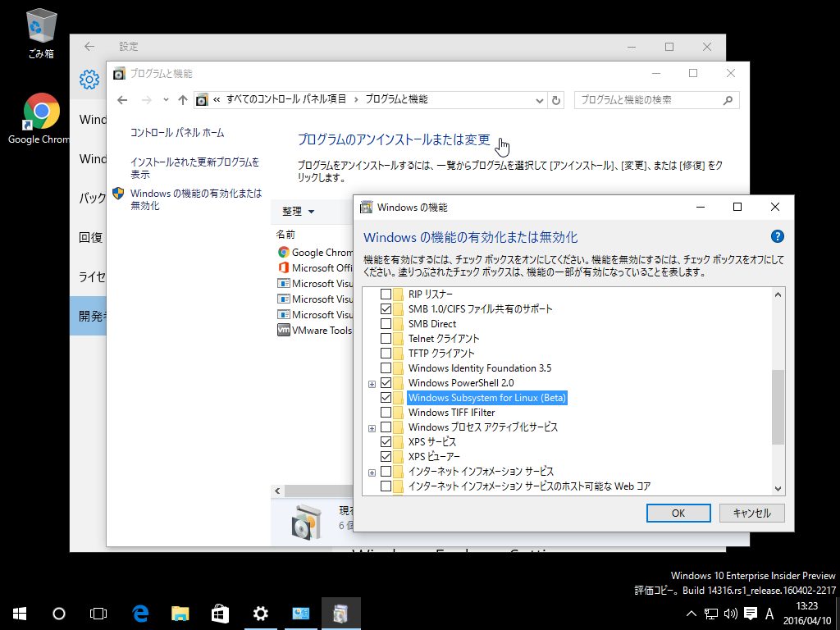Click the up arrow in Programs and Features

click(x=183, y=99)
